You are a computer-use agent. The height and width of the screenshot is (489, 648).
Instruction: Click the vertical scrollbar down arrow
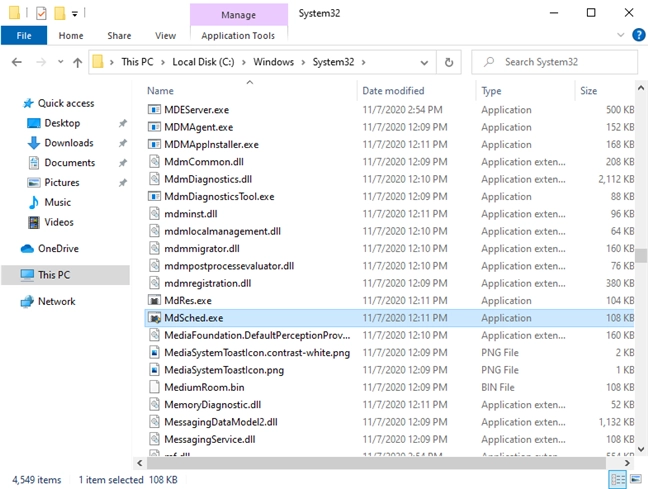coord(641,449)
